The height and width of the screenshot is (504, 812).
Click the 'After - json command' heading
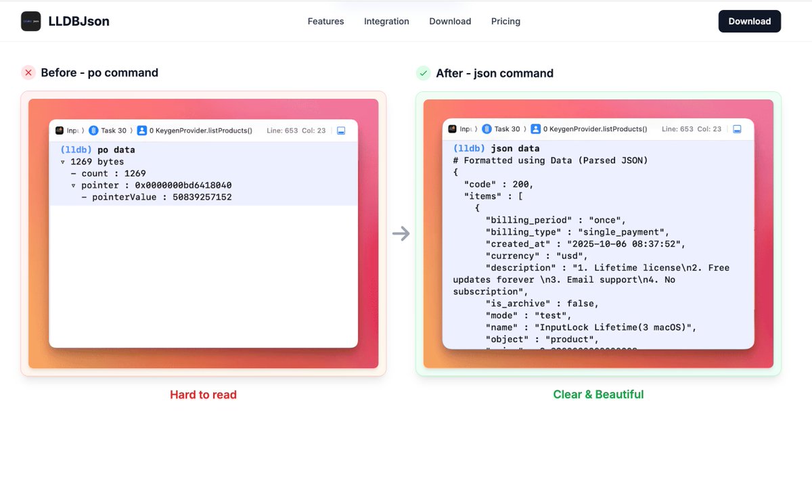(x=495, y=73)
